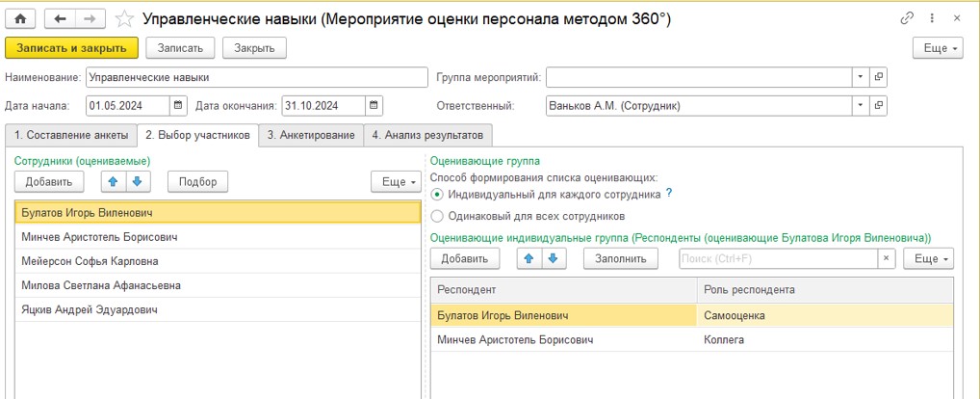Viewport: 980px width, 399px height.
Task: Click into Группа мероприятий field
Action: click(x=699, y=77)
